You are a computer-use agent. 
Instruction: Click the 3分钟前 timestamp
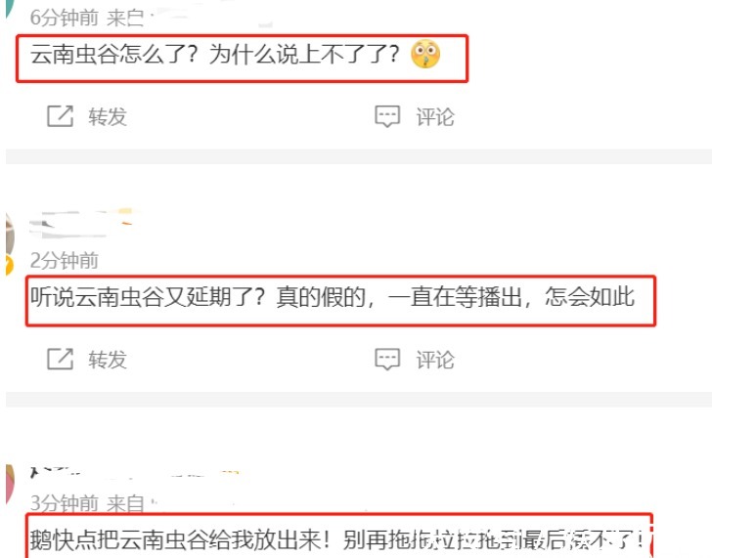click(x=65, y=503)
